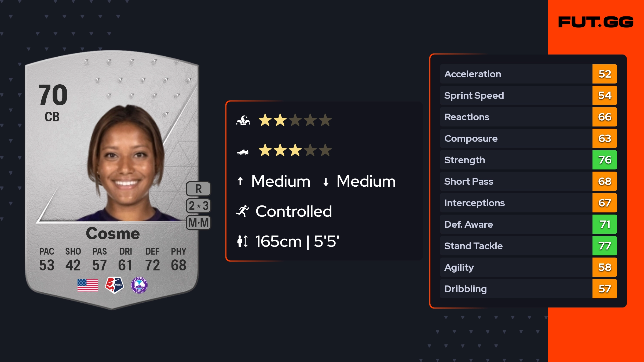Click the Orlando Pride club badge
This screenshot has height=362, width=644.
coord(139,285)
